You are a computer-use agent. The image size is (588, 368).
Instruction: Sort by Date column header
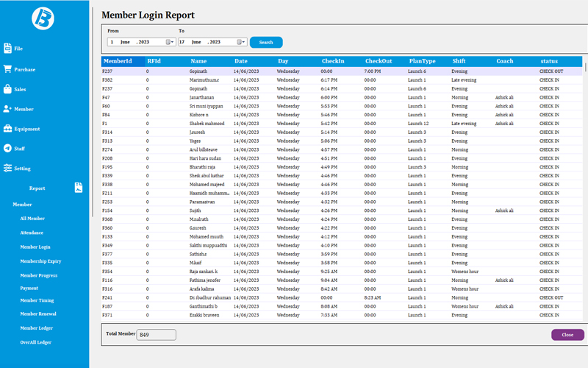[254, 61]
